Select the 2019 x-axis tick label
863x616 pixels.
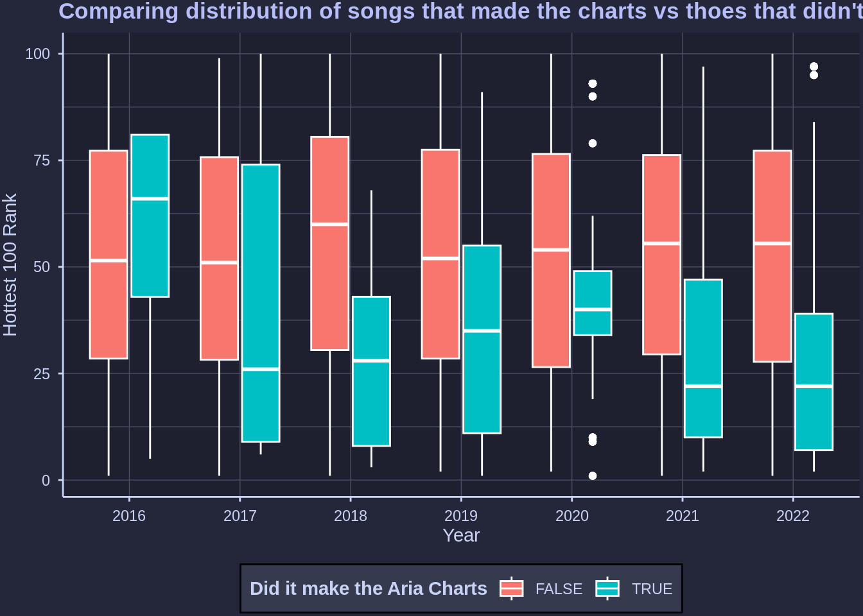(461, 516)
